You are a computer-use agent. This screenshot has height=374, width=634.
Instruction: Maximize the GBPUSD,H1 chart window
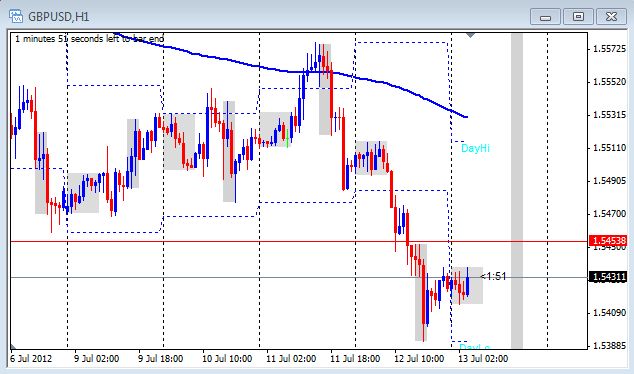(x=578, y=17)
